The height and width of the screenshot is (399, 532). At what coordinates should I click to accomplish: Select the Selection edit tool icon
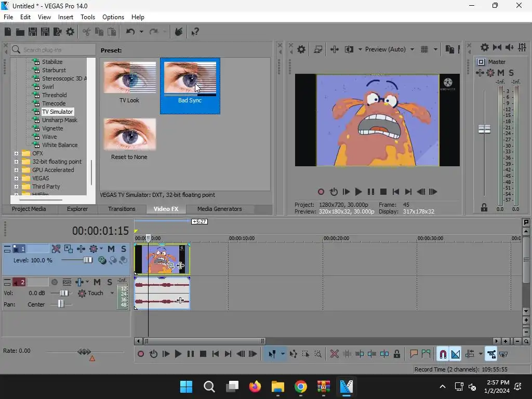(x=305, y=354)
